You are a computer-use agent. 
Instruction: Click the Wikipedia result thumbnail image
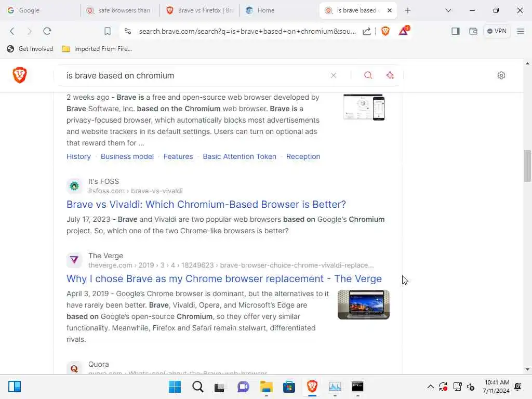tap(364, 107)
